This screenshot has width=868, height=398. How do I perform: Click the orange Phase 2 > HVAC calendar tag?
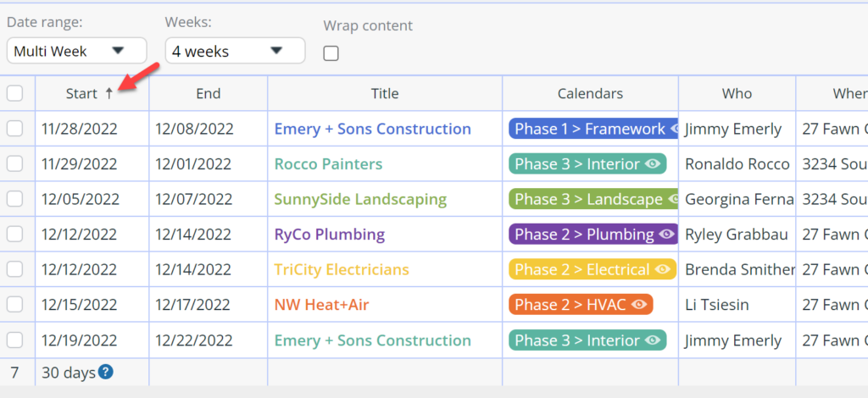pos(581,305)
